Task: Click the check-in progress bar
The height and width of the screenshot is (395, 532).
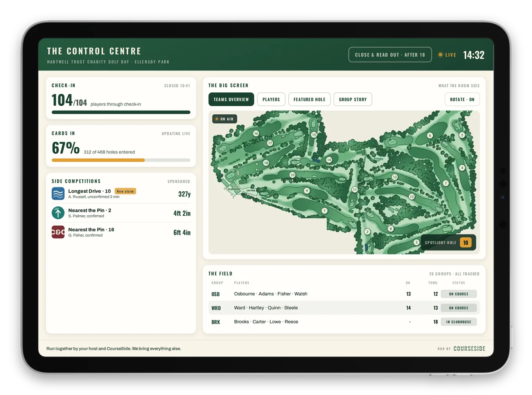Action: [x=121, y=112]
